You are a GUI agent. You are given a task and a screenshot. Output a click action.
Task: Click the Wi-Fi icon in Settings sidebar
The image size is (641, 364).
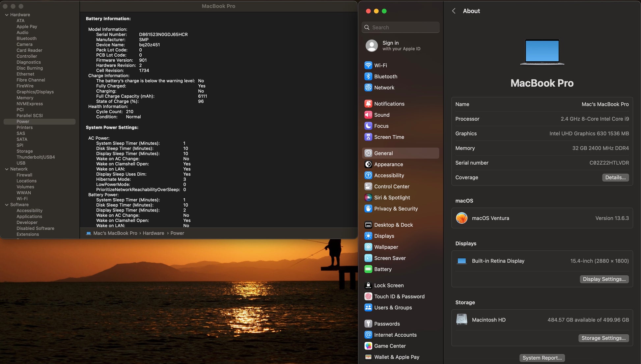[368, 65]
